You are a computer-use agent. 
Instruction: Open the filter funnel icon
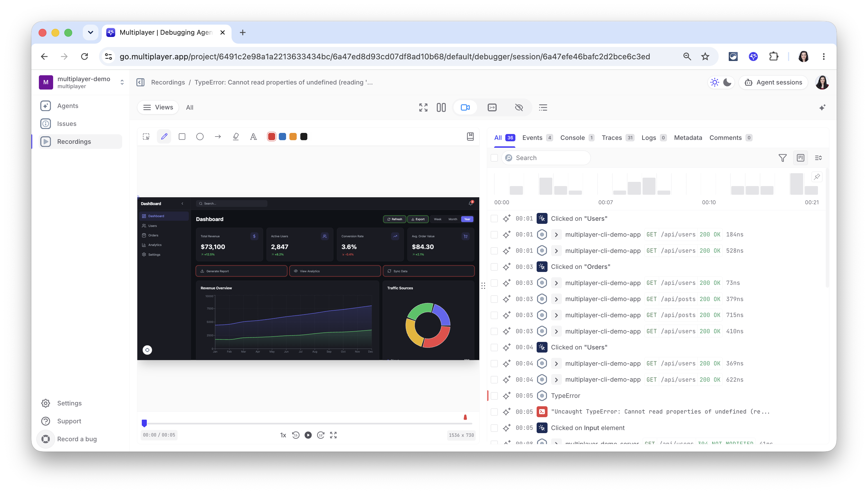782,158
